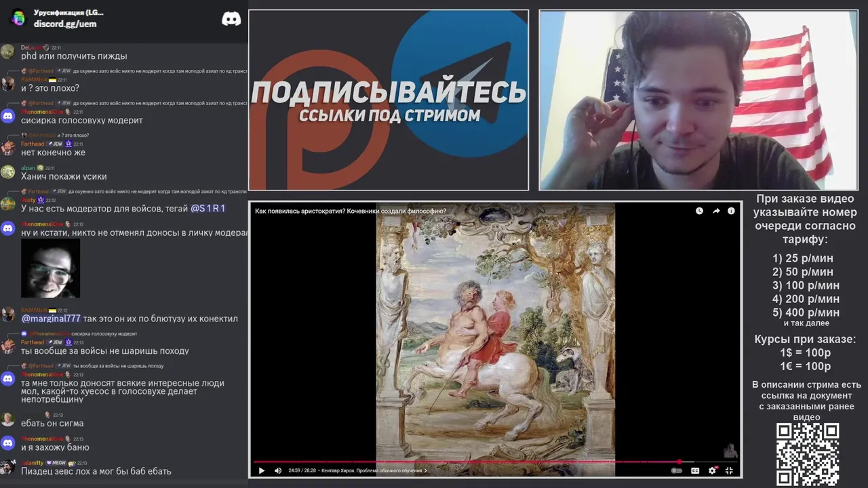868x488 pixels.
Task: Open the video info card icon
Action: click(731, 211)
